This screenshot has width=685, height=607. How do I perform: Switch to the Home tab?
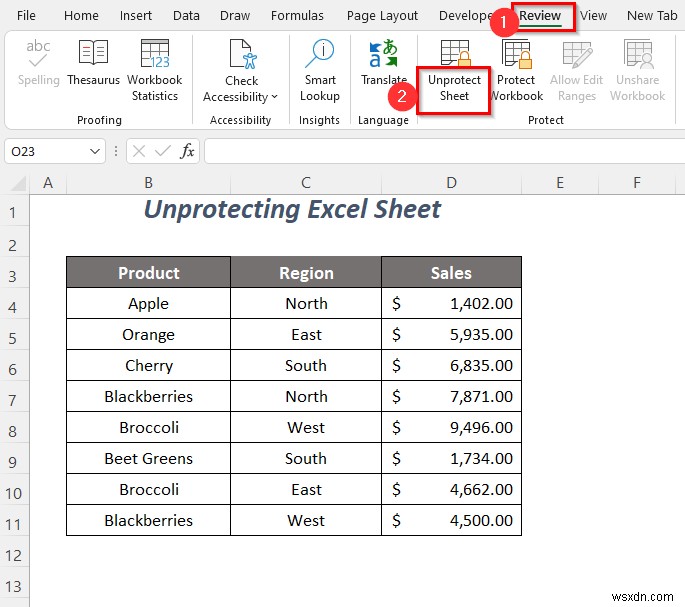pyautogui.click(x=81, y=16)
